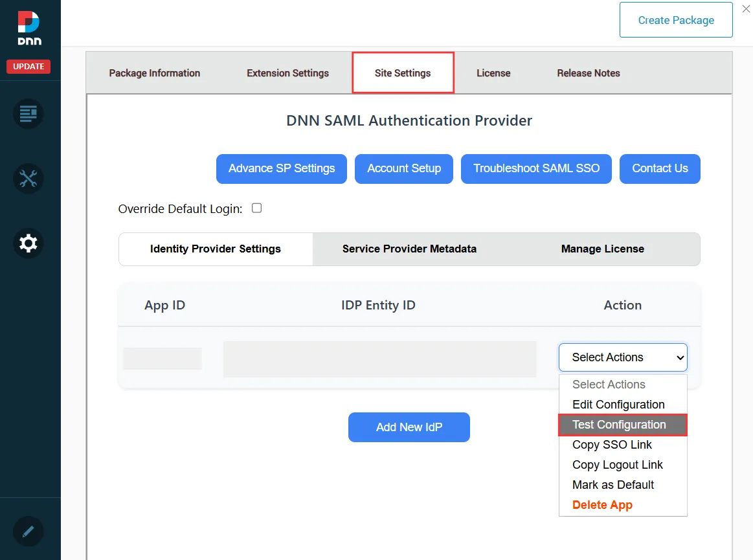
Task: Choose Test Configuration from the dropdown
Action: (x=623, y=425)
